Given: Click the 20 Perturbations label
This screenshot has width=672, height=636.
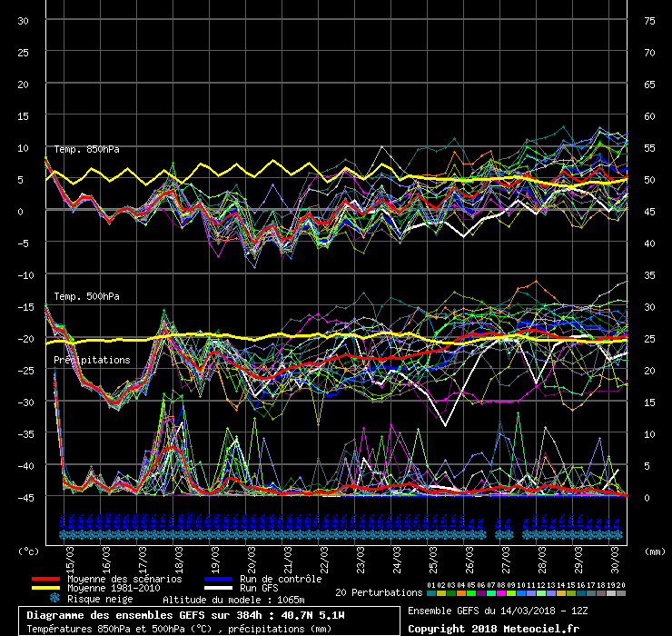Looking at the screenshot, I should pos(379,592).
